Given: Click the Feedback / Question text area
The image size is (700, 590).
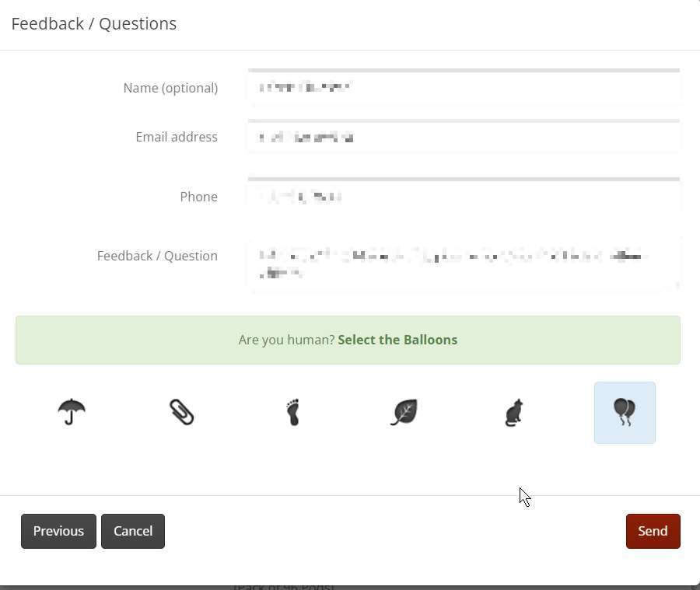Looking at the screenshot, I should click(x=464, y=264).
